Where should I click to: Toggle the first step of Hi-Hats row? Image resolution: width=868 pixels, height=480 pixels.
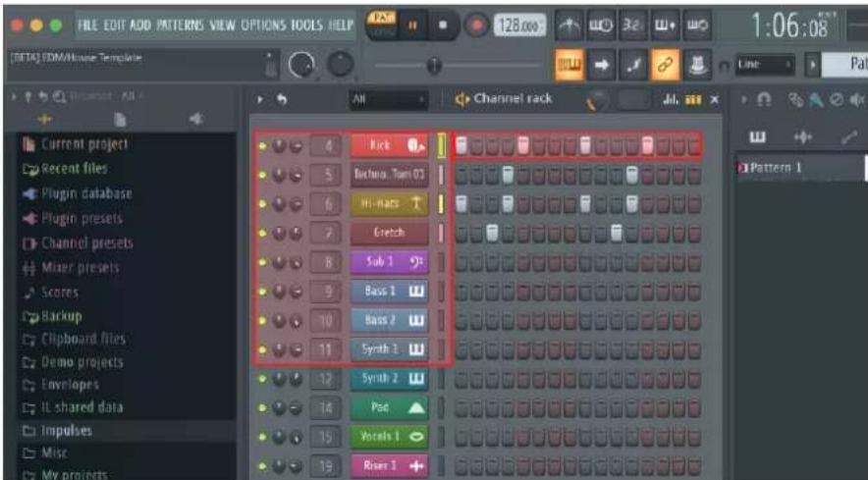click(461, 204)
